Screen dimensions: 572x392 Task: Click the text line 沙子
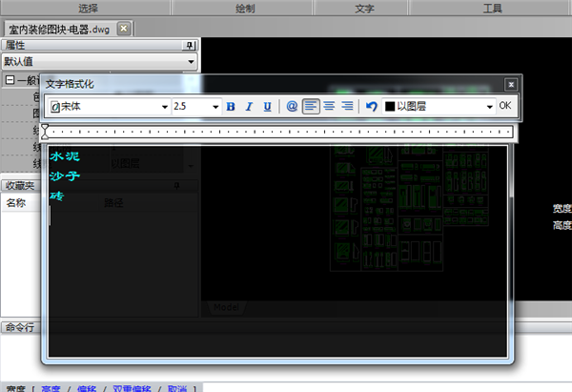[x=65, y=175]
